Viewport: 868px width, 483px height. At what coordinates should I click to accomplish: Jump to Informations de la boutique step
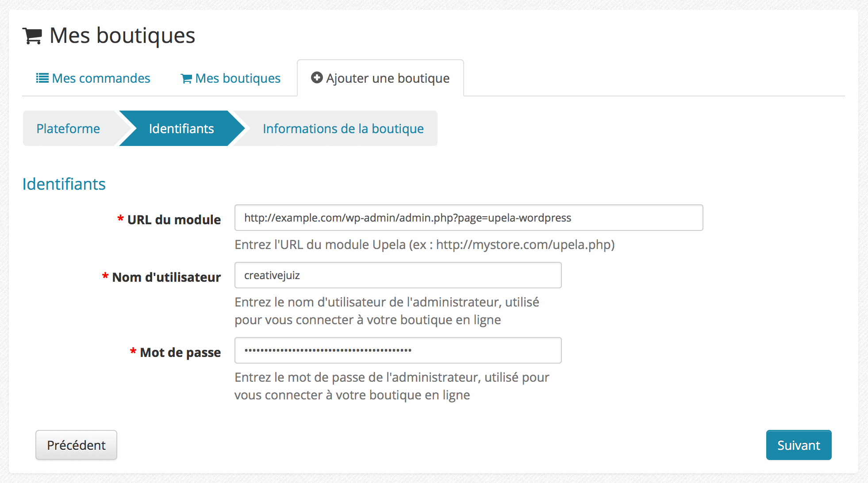(343, 129)
